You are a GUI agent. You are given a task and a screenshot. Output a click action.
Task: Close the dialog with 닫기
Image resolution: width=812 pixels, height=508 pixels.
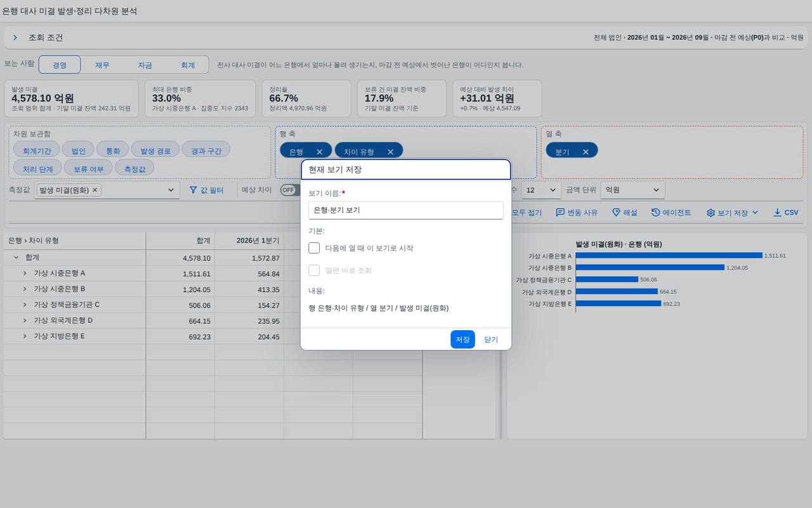[491, 340]
